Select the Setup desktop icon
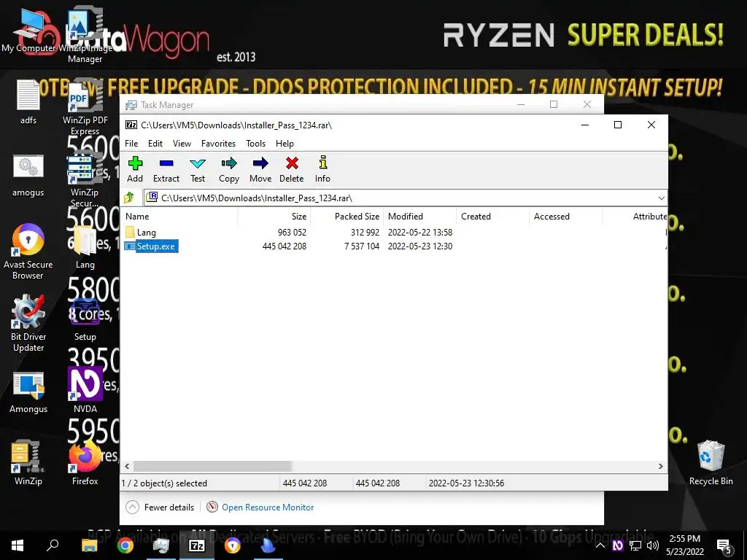Image resolution: width=747 pixels, height=560 pixels. (x=85, y=319)
